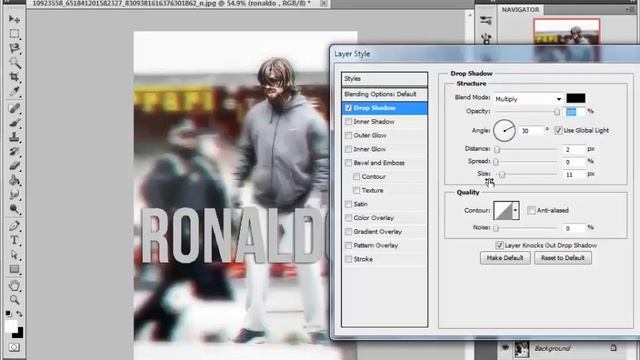Screen dimensions: 640x360
Task: Select the Hand tool
Action: pos(14,285)
